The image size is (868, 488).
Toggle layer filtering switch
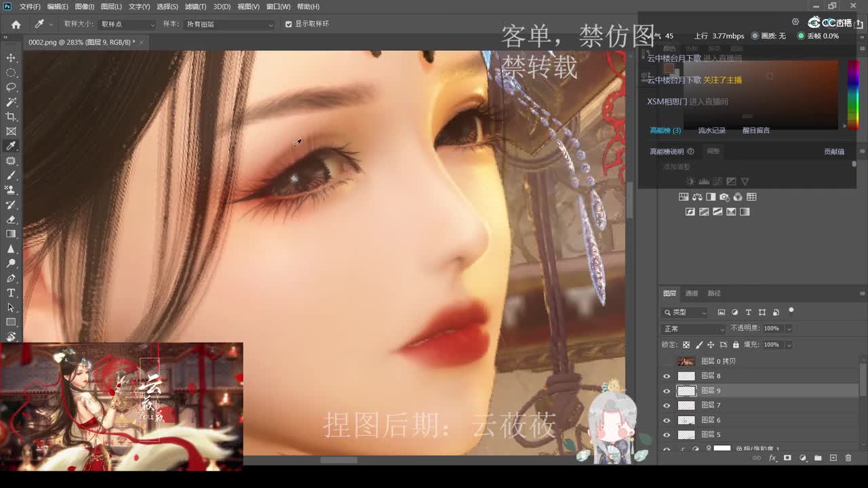(x=791, y=311)
